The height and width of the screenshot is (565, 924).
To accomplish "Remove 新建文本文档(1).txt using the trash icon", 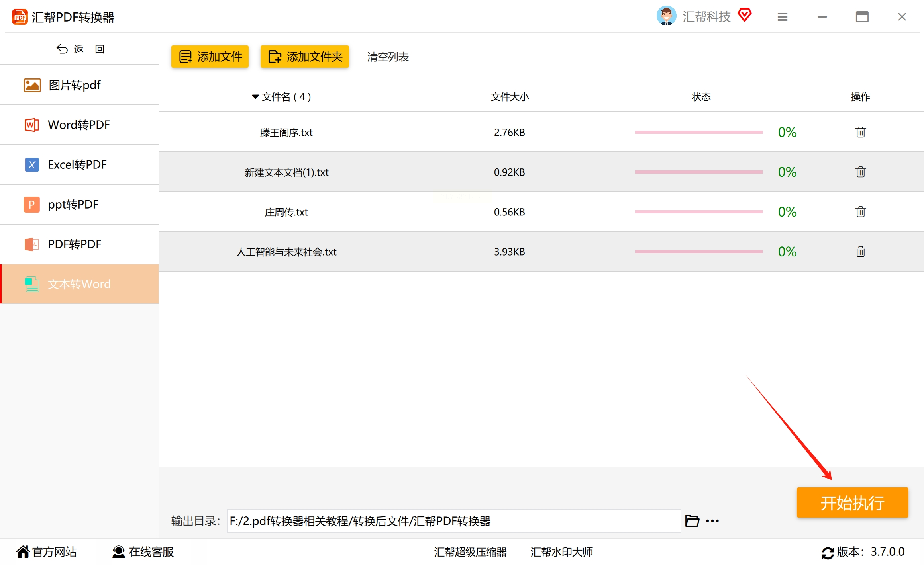I will pyautogui.click(x=860, y=172).
